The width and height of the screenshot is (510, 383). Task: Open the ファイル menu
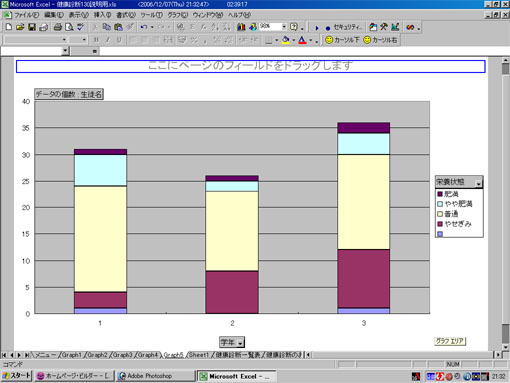coord(26,15)
